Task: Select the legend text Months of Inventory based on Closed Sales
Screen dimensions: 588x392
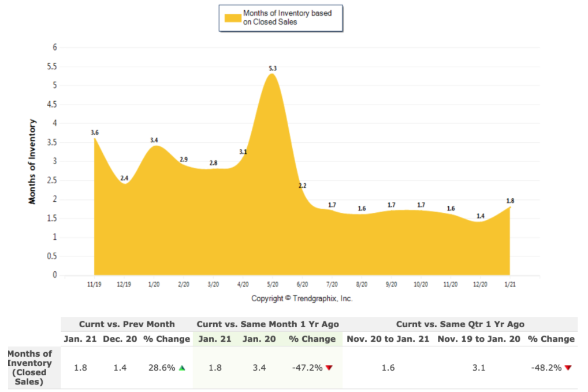Action: (x=287, y=18)
